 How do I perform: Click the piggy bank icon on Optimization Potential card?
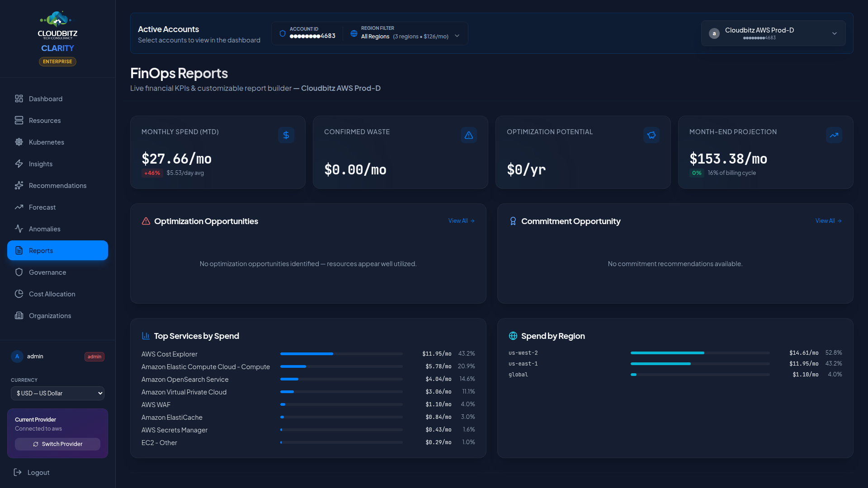pos(651,135)
